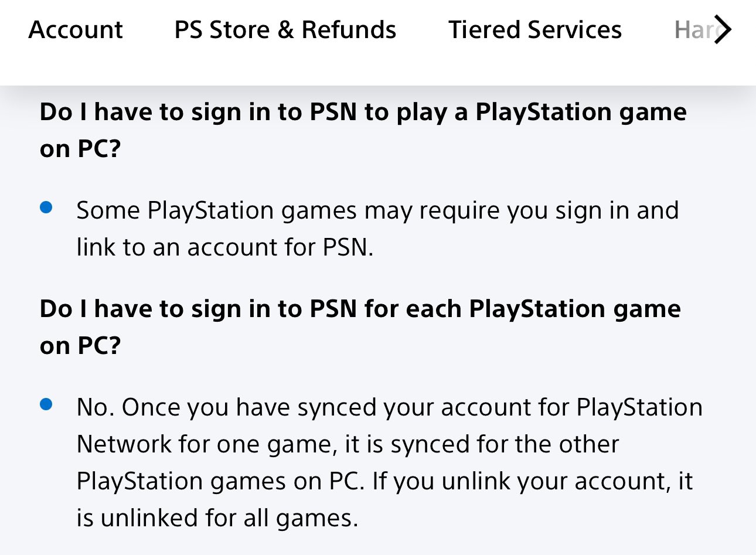Select the Tiered Services tab
The image size is (756, 555).
click(535, 30)
